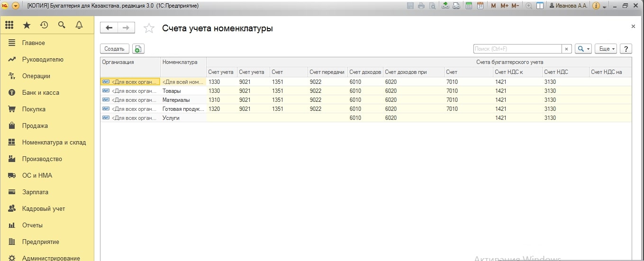Image resolution: width=644 pixels, height=261 pixels.
Task: Open the Зарплата section
Action: (35, 192)
